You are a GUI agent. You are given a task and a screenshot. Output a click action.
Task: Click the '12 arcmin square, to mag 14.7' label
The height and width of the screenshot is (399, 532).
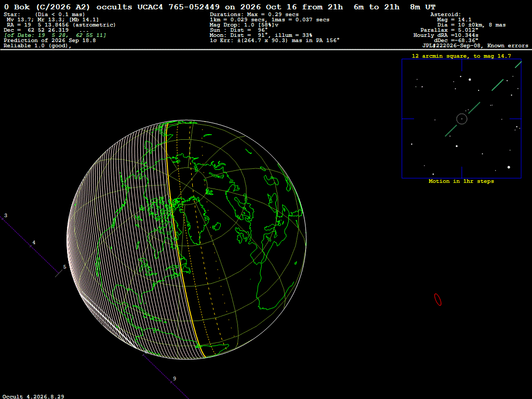(461, 56)
